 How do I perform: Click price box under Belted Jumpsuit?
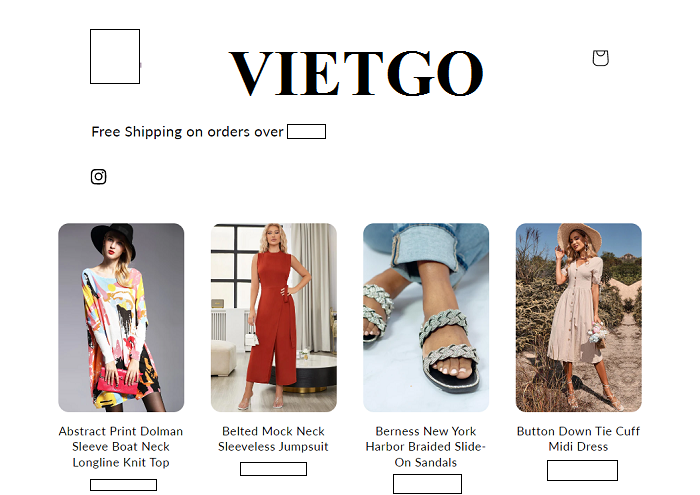(274, 469)
